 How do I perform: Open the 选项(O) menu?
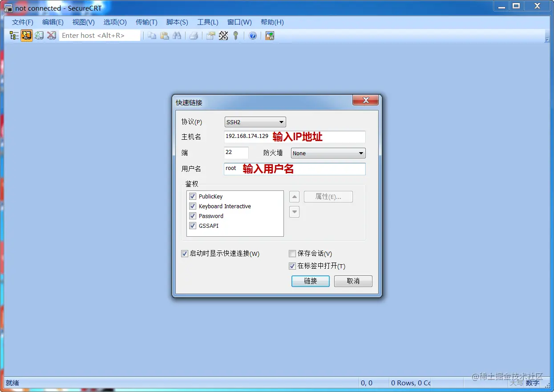click(115, 22)
